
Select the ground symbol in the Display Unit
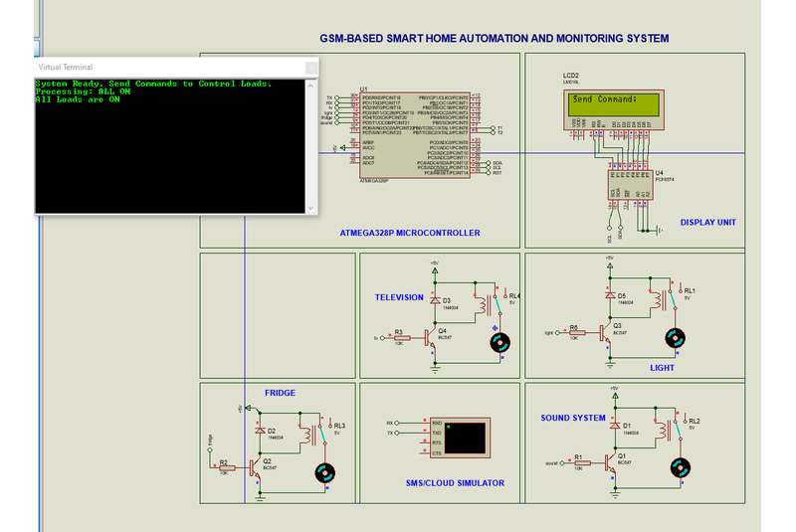[659, 231]
